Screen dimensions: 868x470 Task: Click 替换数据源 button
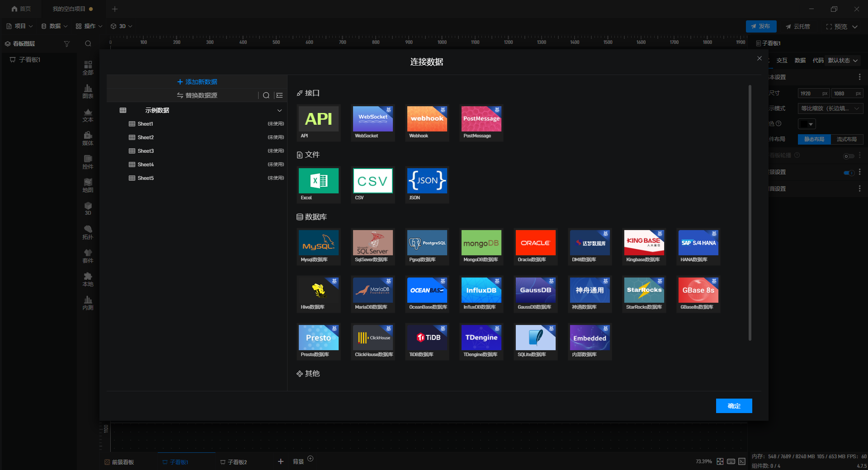(x=197, y=95)
